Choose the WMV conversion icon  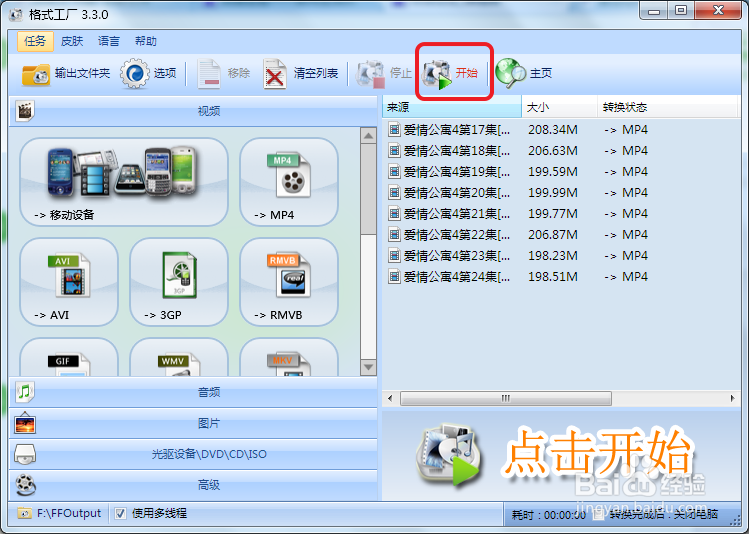click(179, 357)
